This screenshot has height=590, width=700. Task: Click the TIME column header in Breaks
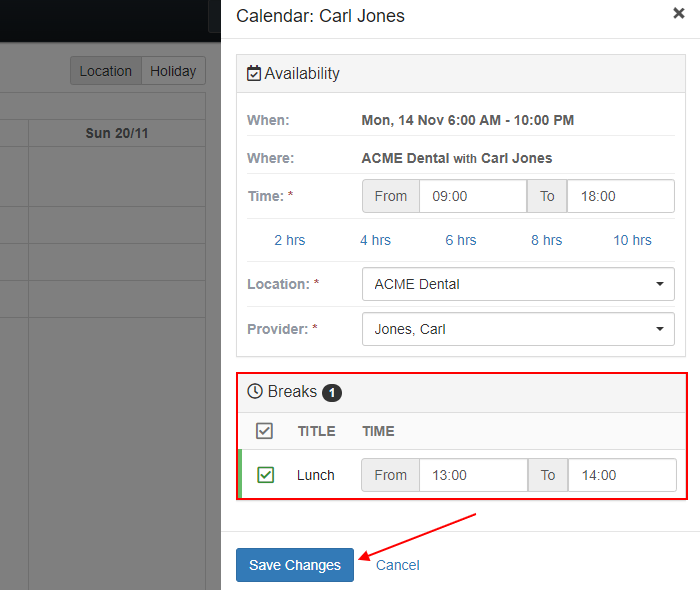(x=378, y=431)
